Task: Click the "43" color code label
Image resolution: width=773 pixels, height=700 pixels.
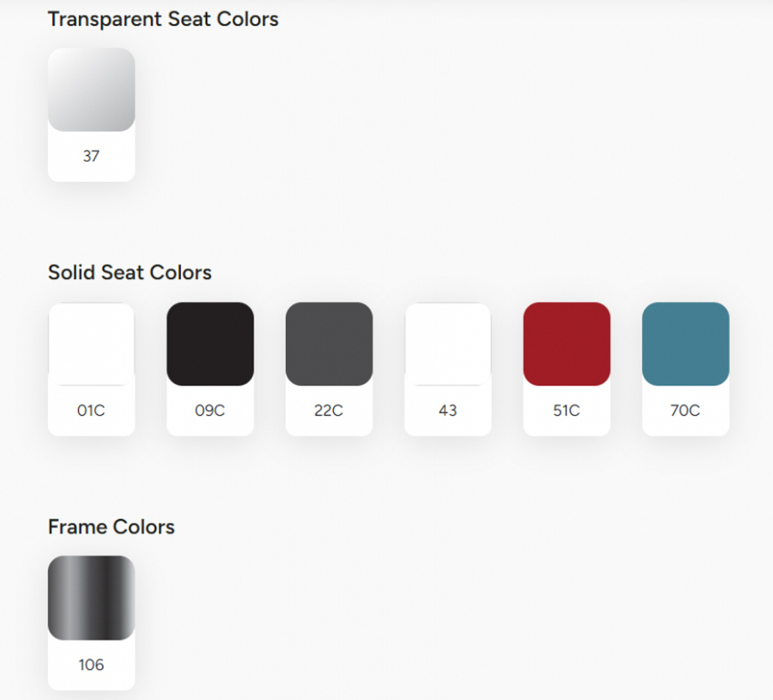Action: coord(448,410)
